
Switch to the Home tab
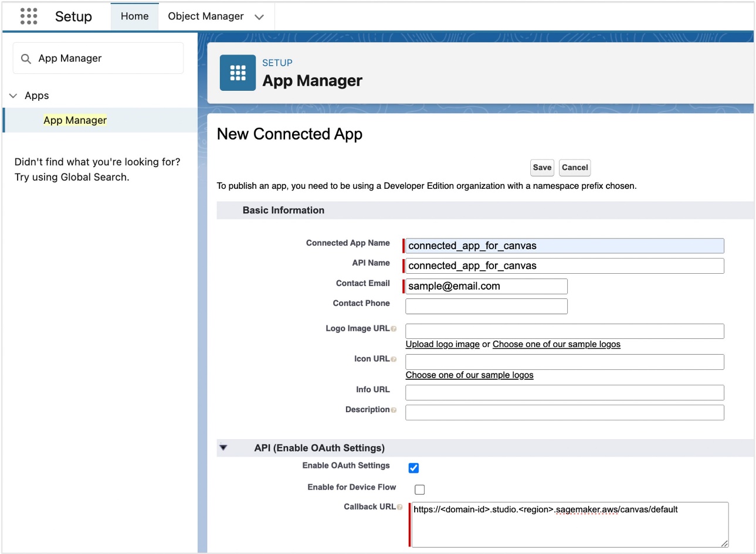point(135,16)
